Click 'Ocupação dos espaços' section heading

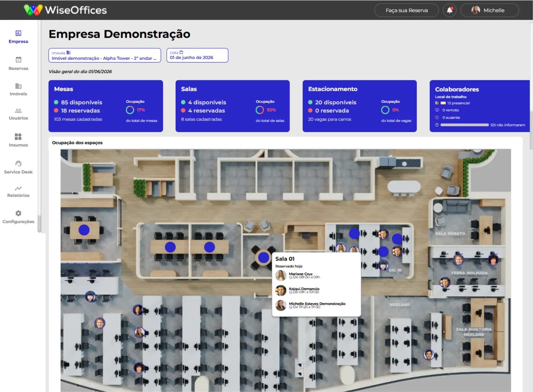tap(77, 143)
